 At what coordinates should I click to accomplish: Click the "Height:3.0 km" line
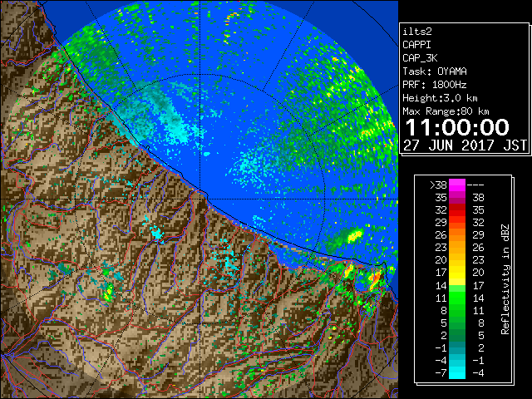point(440,98)
